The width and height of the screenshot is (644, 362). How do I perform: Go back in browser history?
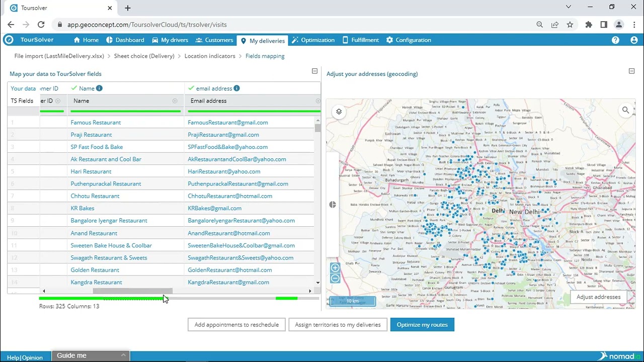tap(11, 24)
